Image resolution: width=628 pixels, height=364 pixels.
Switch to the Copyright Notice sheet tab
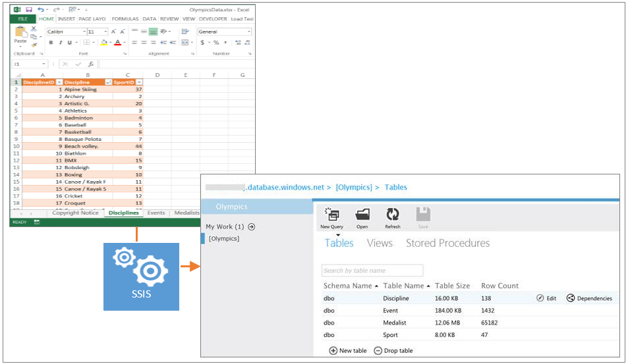75,213
